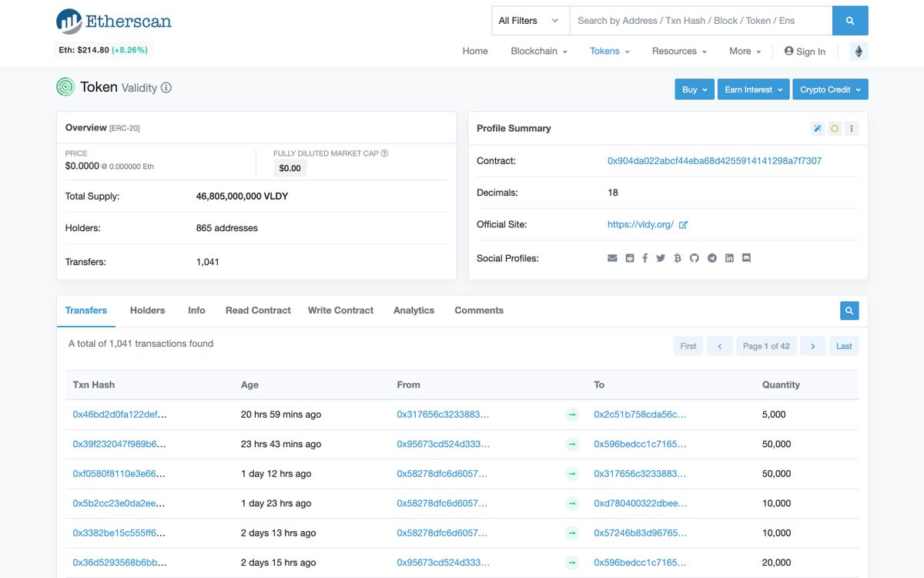Click the search magnifier button in header

(850, 21)
